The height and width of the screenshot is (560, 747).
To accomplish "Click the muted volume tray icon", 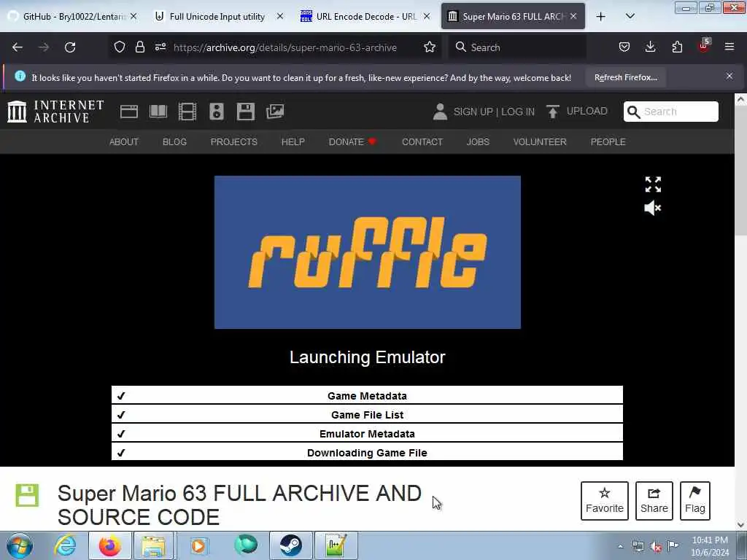I will [656, 546].
